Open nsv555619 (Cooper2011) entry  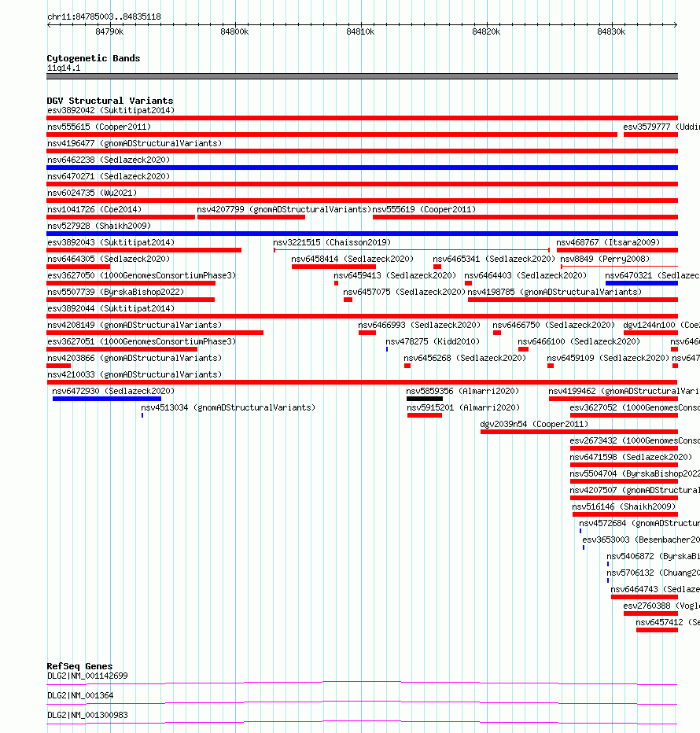click(424, 209)
